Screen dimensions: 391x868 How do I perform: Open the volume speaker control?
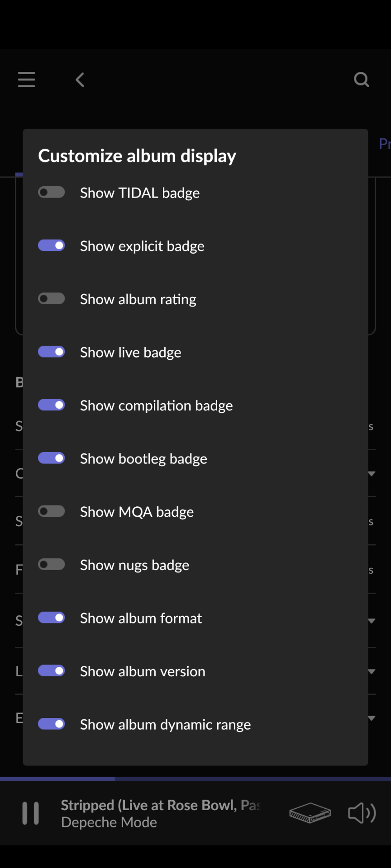click(362, 813)
